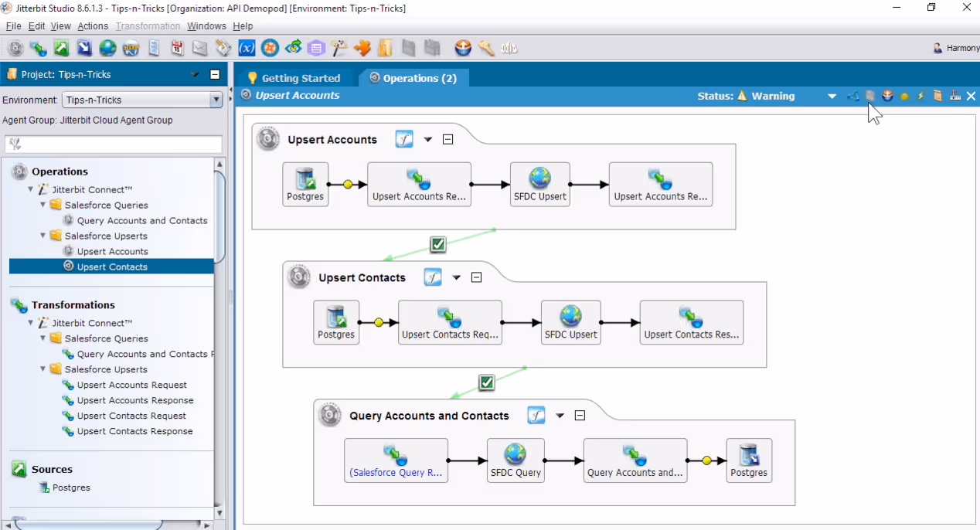Select Postgres under Sources in the tree
The image size is (980, 530).
[x=71, y=488]
